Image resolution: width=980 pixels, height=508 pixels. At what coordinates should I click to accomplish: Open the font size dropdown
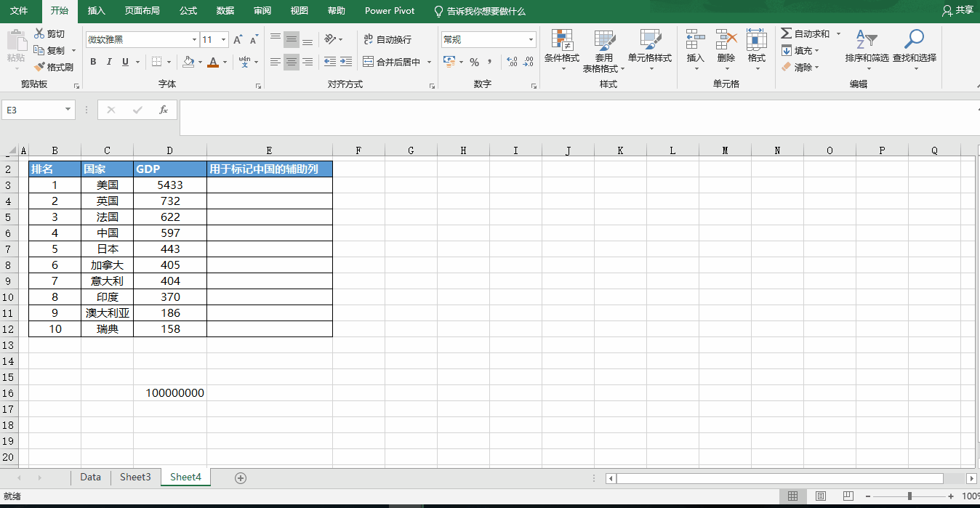click(223, 39)
